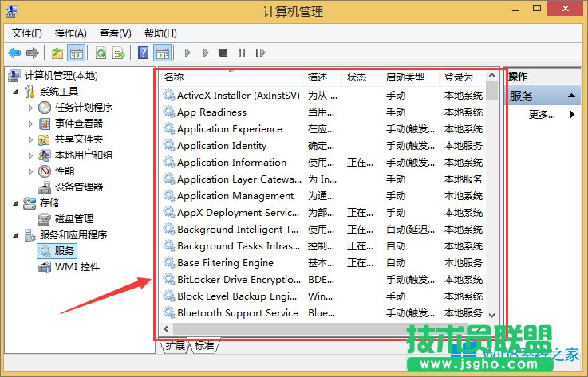The width and height of the screenshot is (588, 377).
Task: Open Help via blue question mark icon
Action: coord(143,53)
